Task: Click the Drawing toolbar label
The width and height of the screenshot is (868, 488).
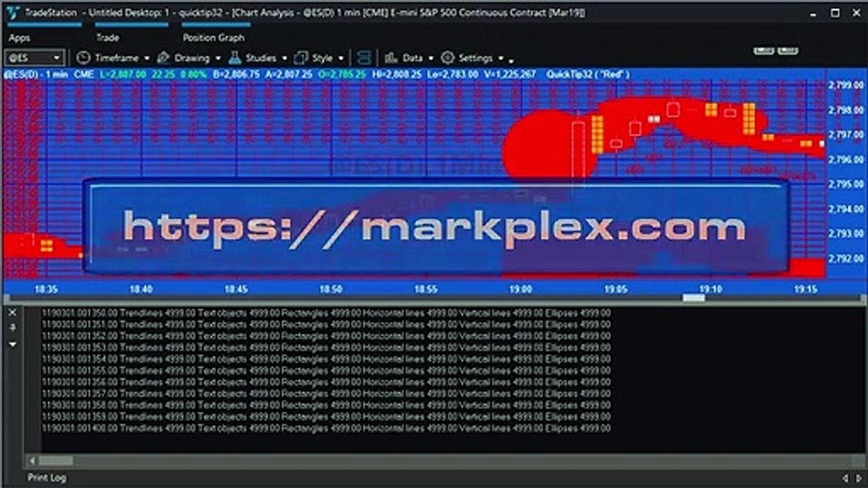Action: (192, 58)
